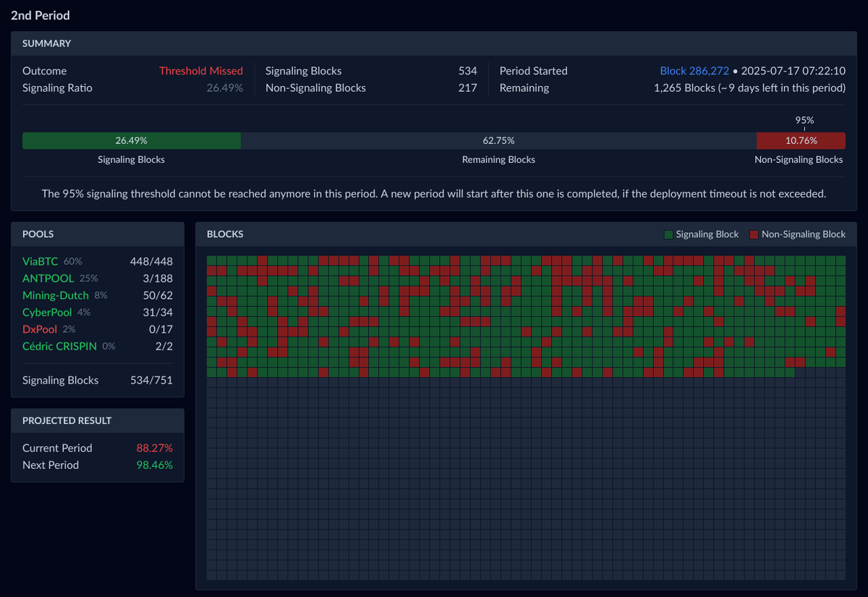This screenshot has width=868, height=597.
Task: Click the Remaining Blocks label under progress bar
Action: point(498,159)
